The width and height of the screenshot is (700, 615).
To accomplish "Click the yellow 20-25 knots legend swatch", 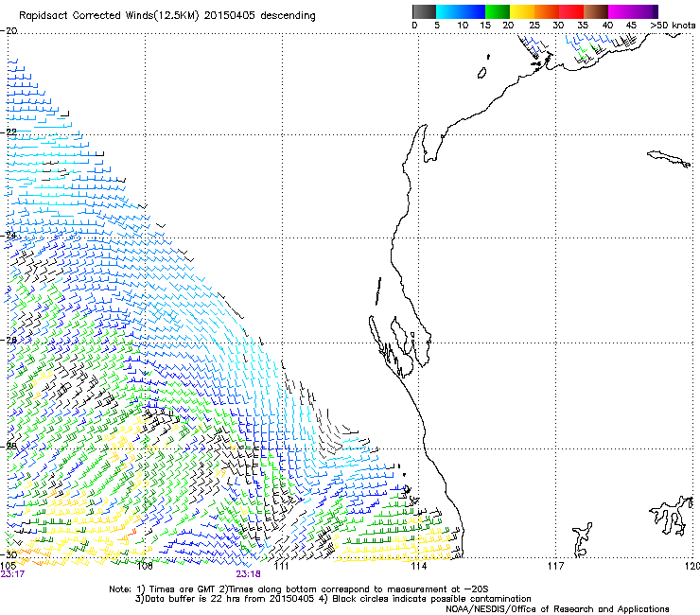I will pyautogui.click(x=522, y=11).
